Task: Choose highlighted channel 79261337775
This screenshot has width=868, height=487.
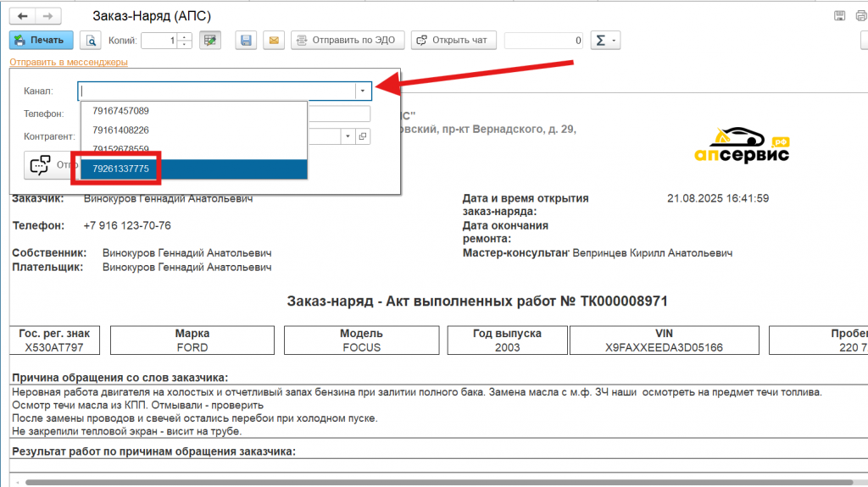Action: coord(121,169)
